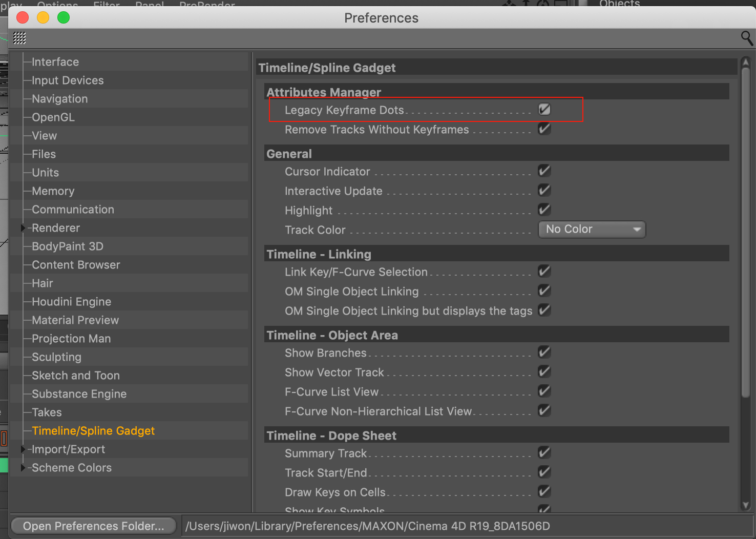Viewport: 756px width, 539px height.
Task: Toggle Legacy Keyframe Dots checkbox
Action: click(544, 109)
